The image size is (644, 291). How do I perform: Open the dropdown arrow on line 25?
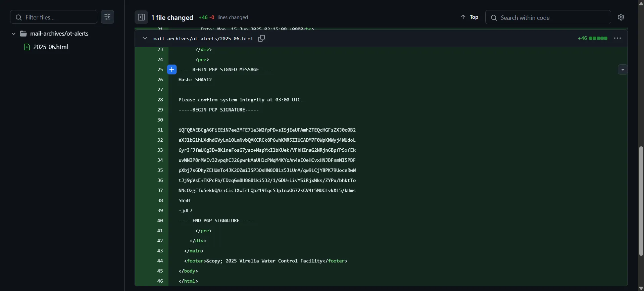[x=623, y=69]
